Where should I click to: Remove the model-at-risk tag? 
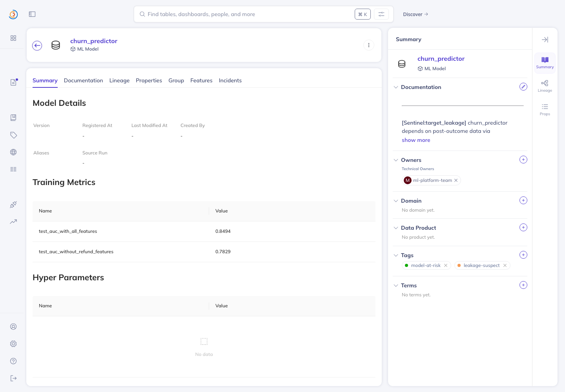tap(446, 265)
